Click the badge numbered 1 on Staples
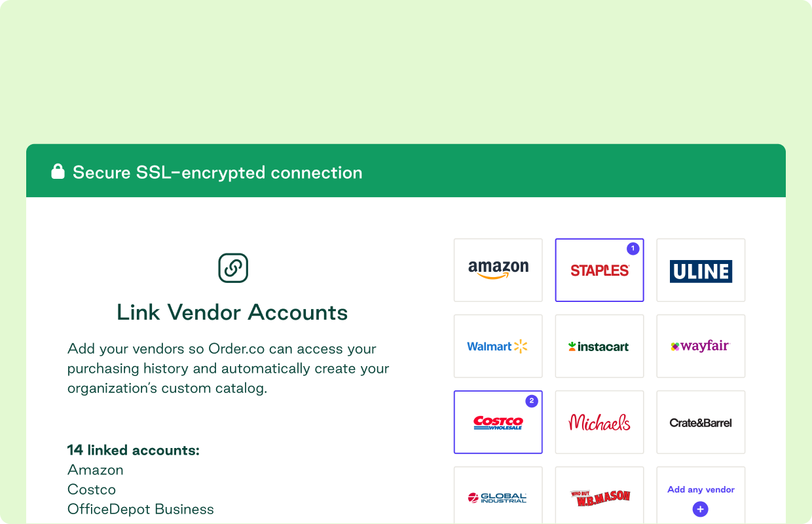 [x=633, y=249]
